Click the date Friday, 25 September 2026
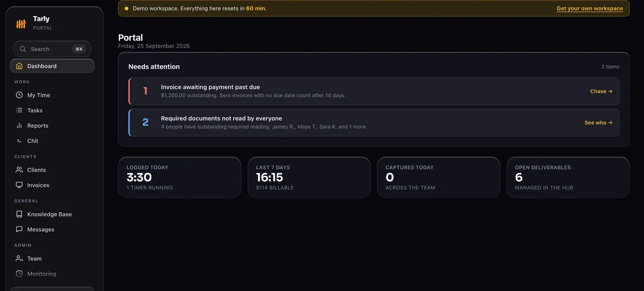 154,46
